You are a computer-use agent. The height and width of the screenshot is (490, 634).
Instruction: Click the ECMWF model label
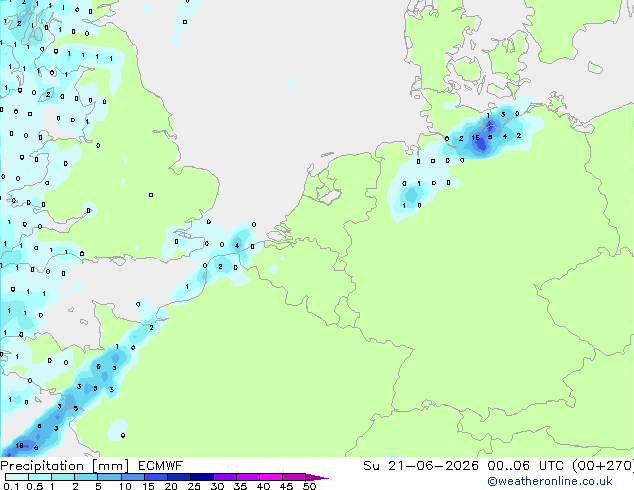(x=161, y=466)
